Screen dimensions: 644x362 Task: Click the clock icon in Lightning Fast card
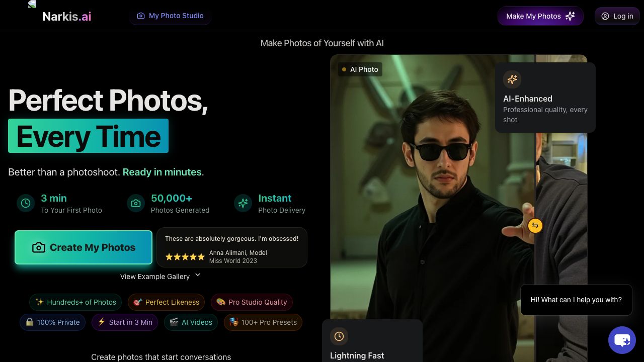pos(339,336)
